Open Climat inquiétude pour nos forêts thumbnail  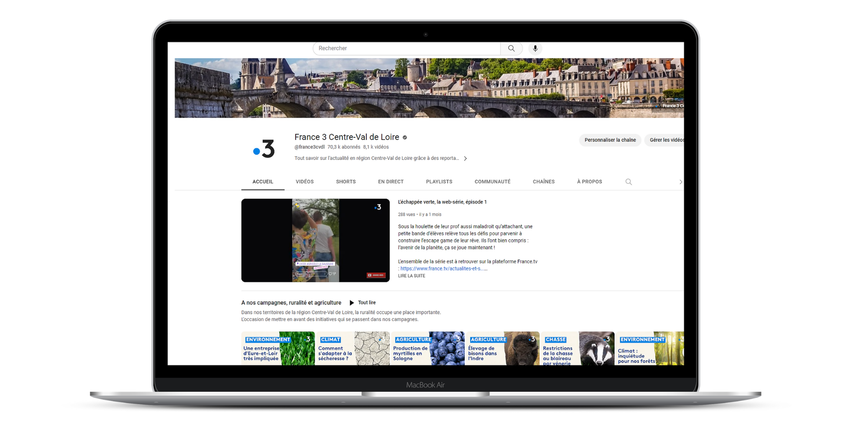[x=650, y=348]
